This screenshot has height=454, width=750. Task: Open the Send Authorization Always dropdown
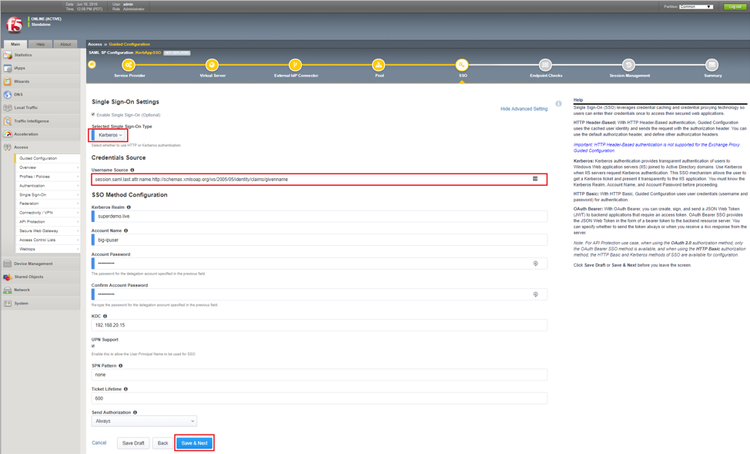(x=144, y=421)
